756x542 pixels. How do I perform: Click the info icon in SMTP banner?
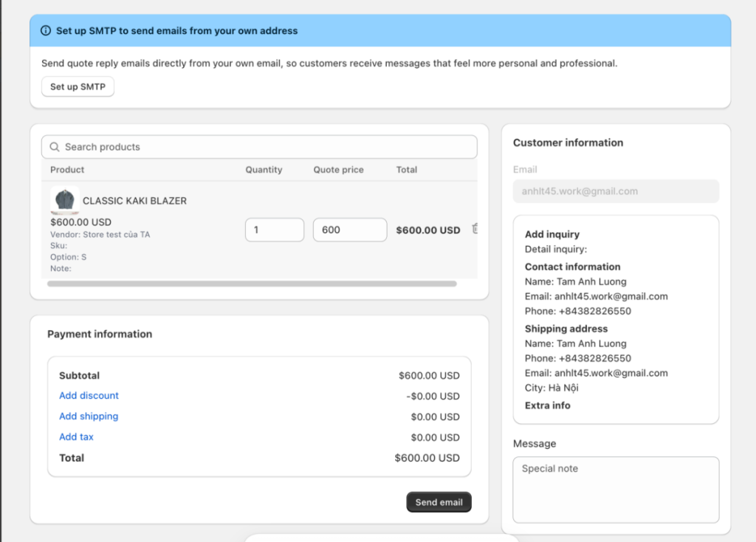click(46, 31)
